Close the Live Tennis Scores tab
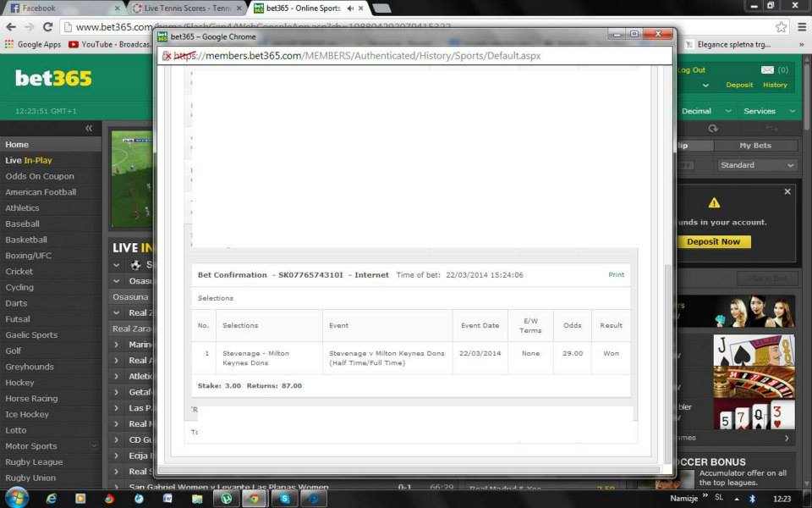 [x=239, y=8]
